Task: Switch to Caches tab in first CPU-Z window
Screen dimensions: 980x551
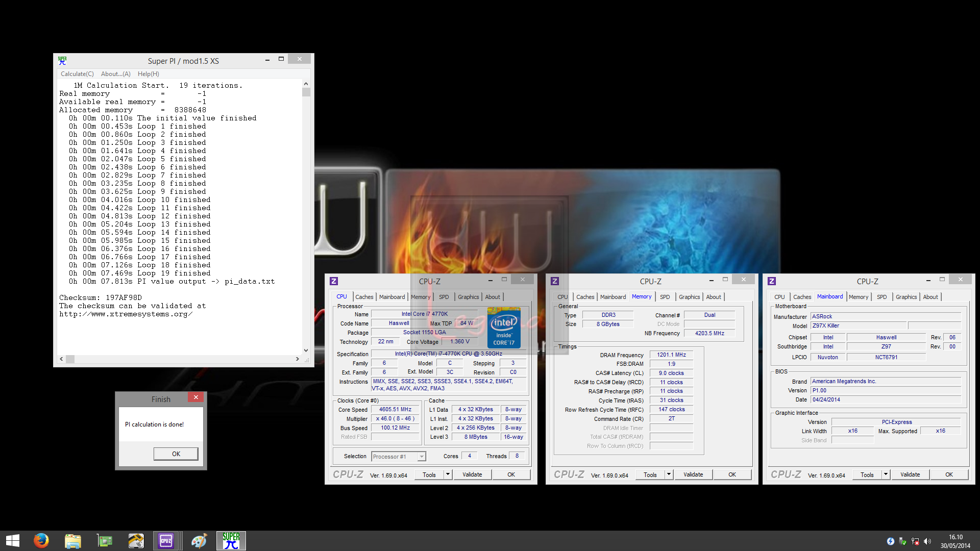Action: coord(364,297)
